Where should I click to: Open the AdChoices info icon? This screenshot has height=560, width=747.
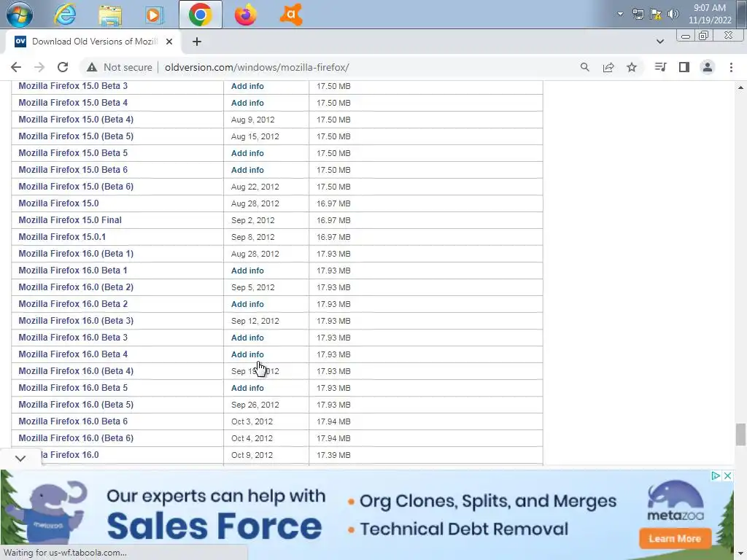pyautogui.click(x=716, y=475)
